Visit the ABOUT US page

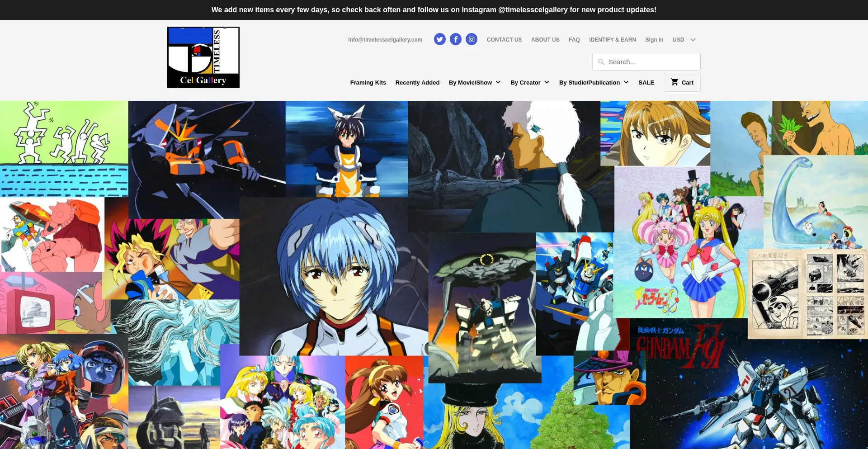545,40
